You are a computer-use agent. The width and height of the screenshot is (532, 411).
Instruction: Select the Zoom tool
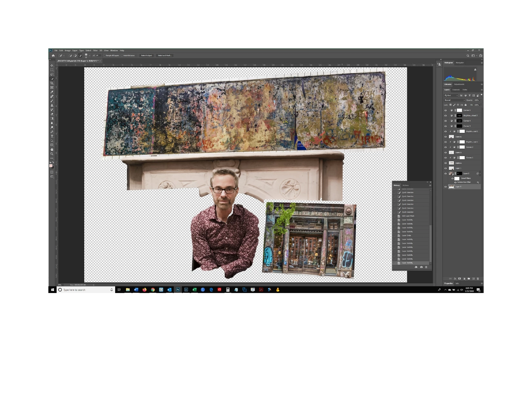[x=52, y=154]
